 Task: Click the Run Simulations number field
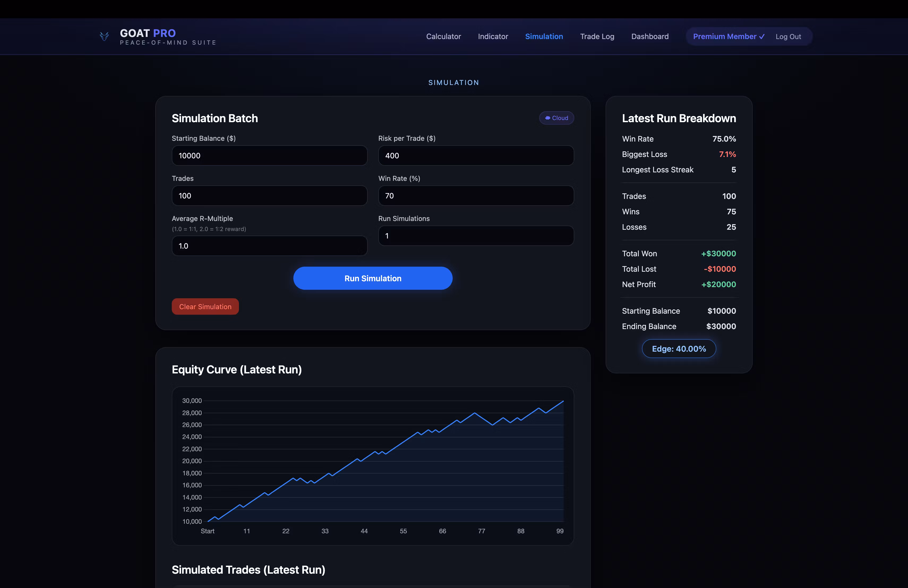475,236
